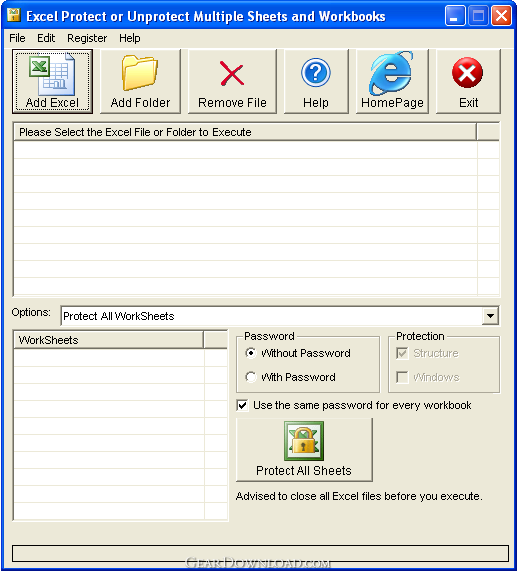Open the Add Folder toolbar button
The height and width of the screenshot is (571, 517).
[x=140, y=82]
